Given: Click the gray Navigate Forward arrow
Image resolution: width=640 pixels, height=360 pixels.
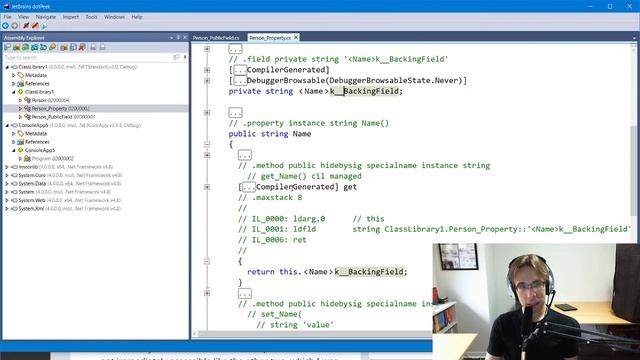Looking at the screenshot, I should coord(15,26).
